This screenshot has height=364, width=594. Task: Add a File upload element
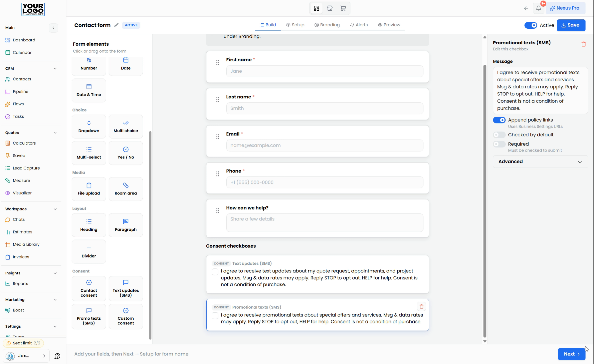coord(89,189)
